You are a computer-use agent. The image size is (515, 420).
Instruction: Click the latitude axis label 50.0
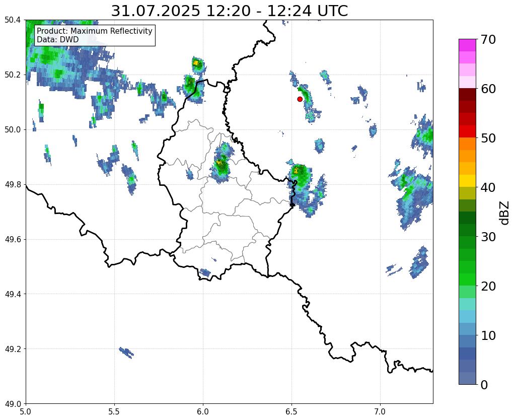pos(13,130)
